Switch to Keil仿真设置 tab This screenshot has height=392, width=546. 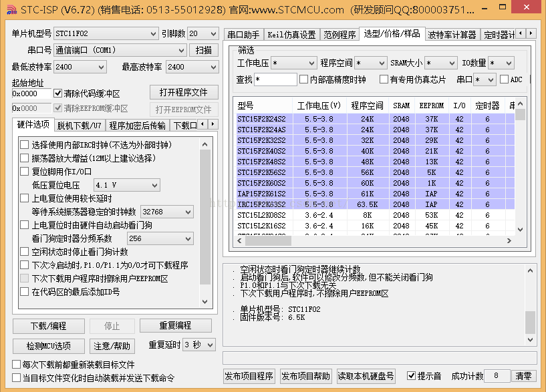click(x=291, y=35)
